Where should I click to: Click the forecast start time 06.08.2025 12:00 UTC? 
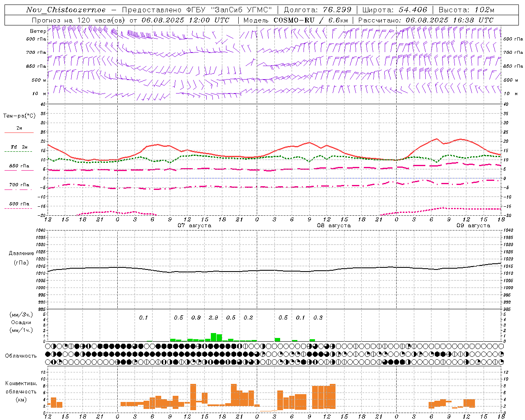[185, 20]
